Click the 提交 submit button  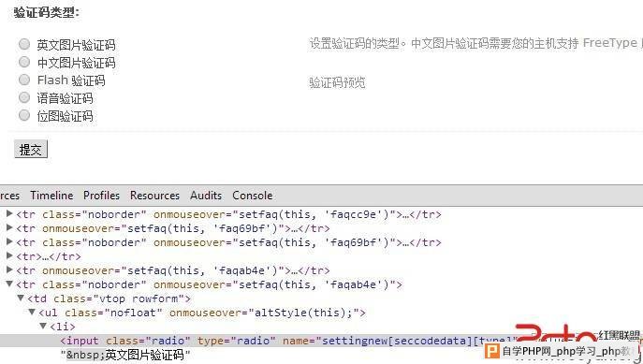pyautogui.click(x=31, y=149)
